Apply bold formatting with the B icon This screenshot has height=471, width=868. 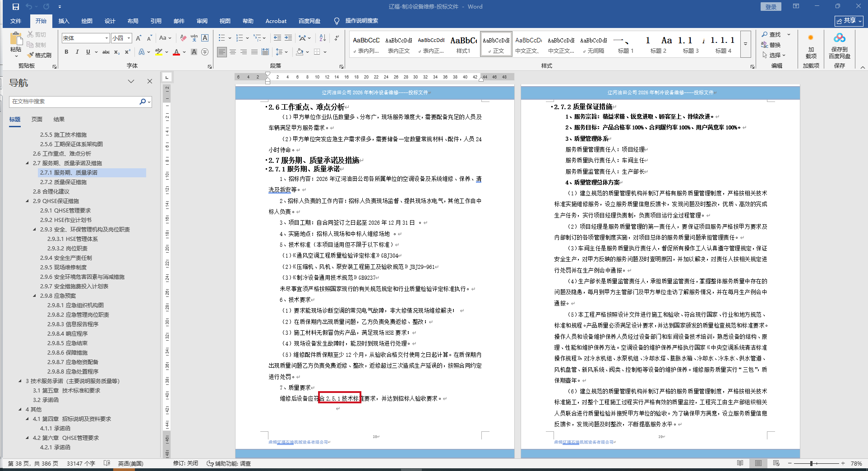click(x=66, y=52)
